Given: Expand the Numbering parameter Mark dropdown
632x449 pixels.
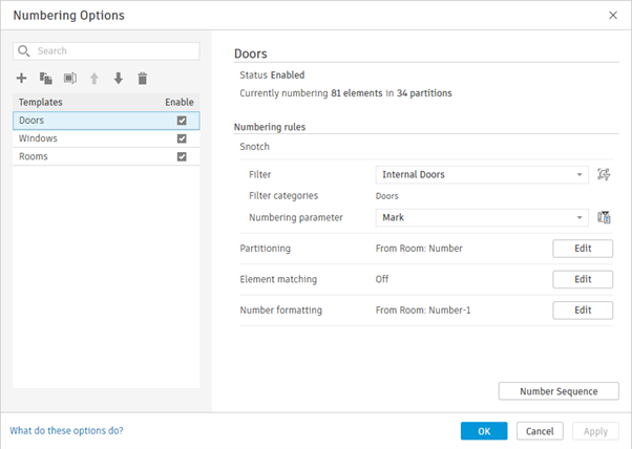Looking at the screenshot, I should tap(482, 217).
